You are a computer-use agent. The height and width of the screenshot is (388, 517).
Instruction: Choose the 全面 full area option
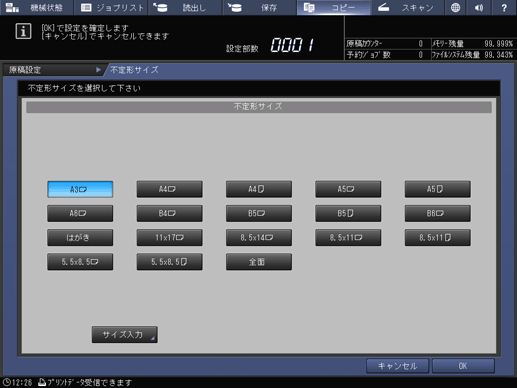[259, 262]
